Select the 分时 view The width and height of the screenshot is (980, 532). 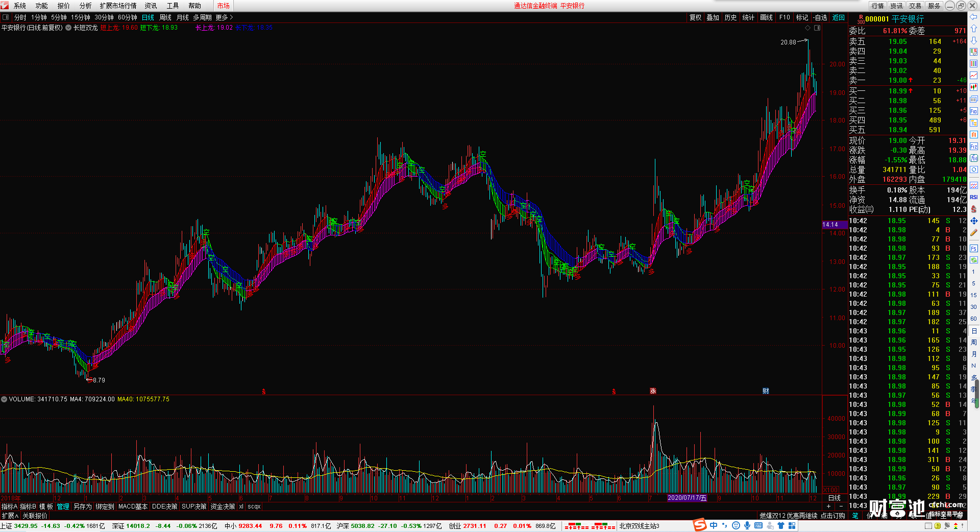pyautogui.click(x=20, y=17)
